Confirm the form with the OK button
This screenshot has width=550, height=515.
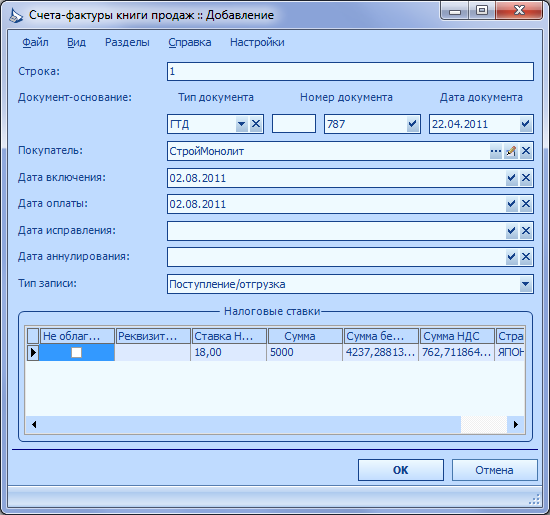pyautogui.click(x=401, y=470)
